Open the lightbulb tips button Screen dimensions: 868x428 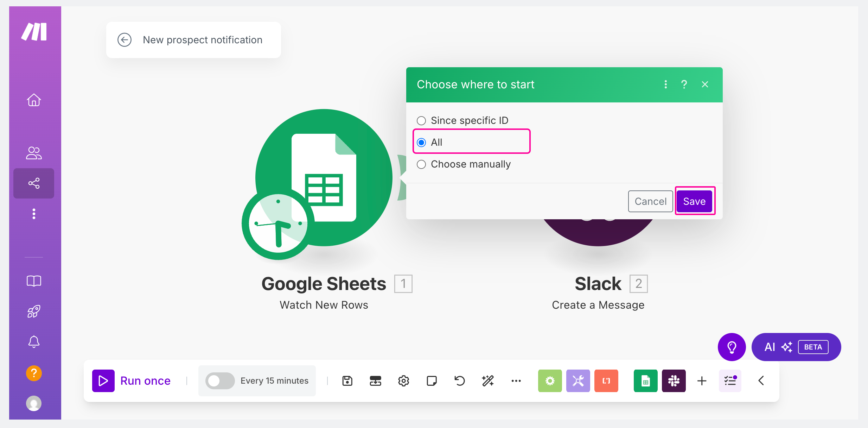[732, 347]
